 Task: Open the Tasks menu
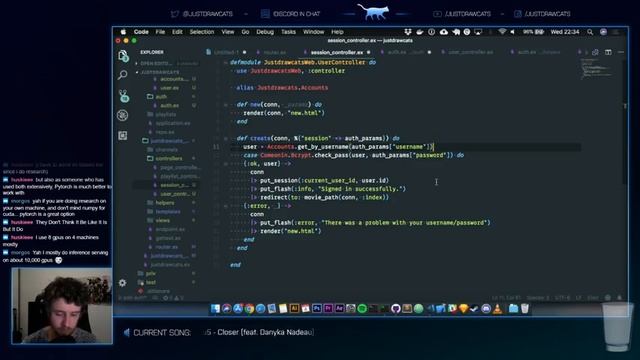pyautogui.click(x=288, y=32)
